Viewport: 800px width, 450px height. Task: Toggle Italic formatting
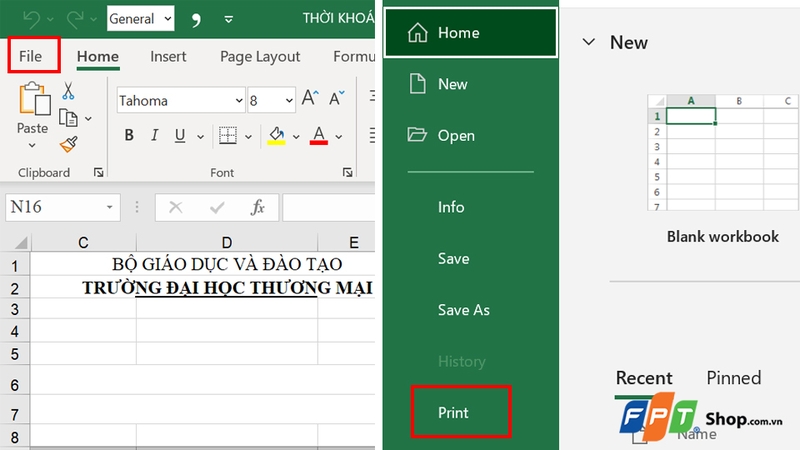(154, 135)
